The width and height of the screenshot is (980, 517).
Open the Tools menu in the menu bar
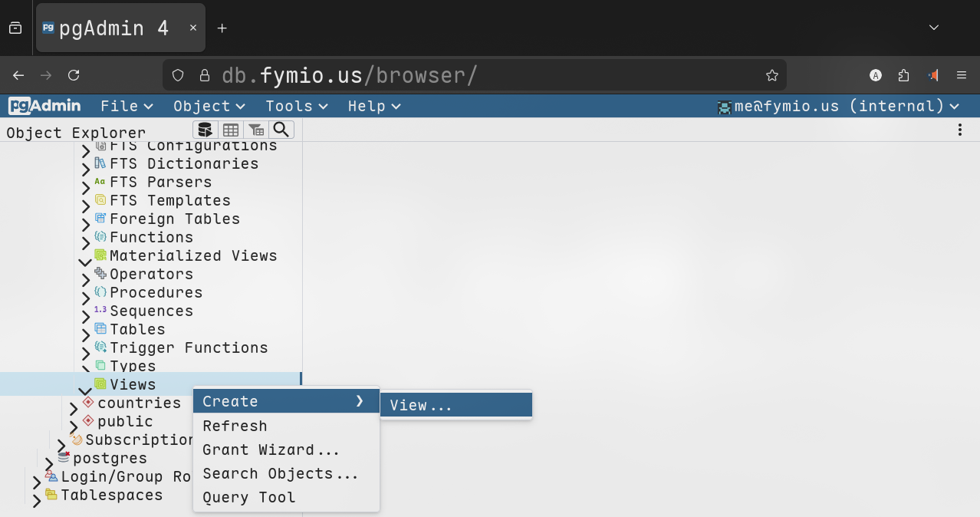tap(297, 107)
